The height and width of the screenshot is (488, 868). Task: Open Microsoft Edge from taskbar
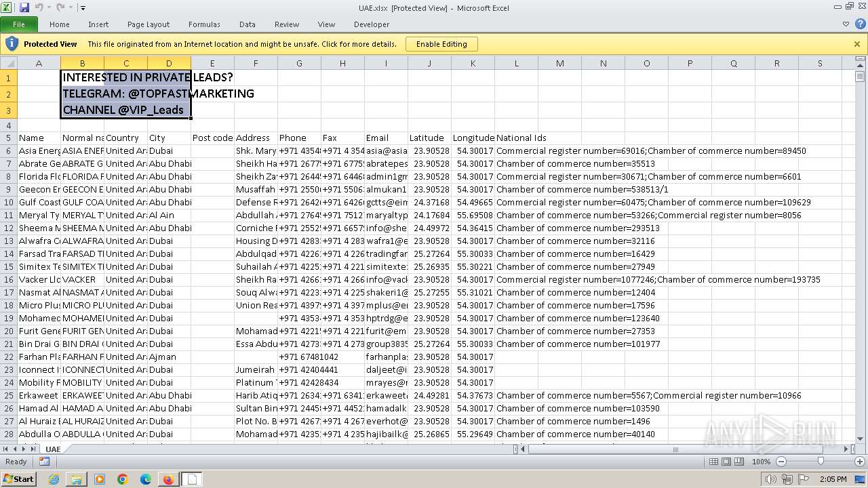(x=146, y=479)
